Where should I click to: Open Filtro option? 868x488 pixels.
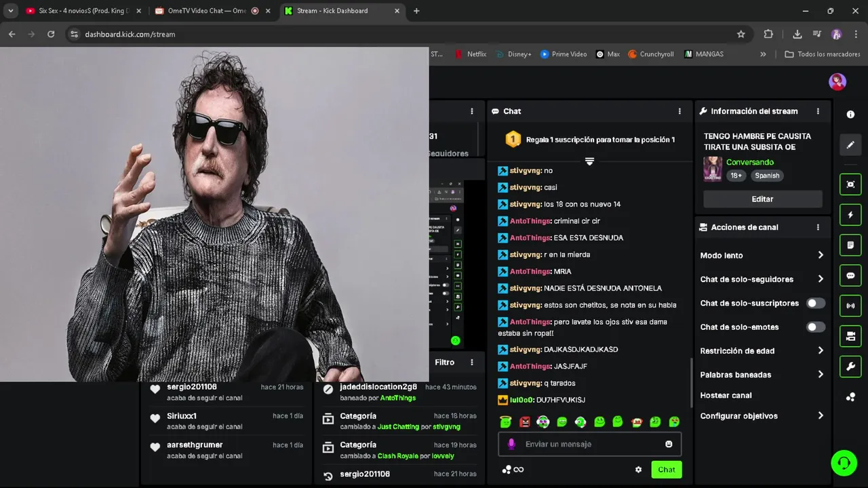point(445,362)
